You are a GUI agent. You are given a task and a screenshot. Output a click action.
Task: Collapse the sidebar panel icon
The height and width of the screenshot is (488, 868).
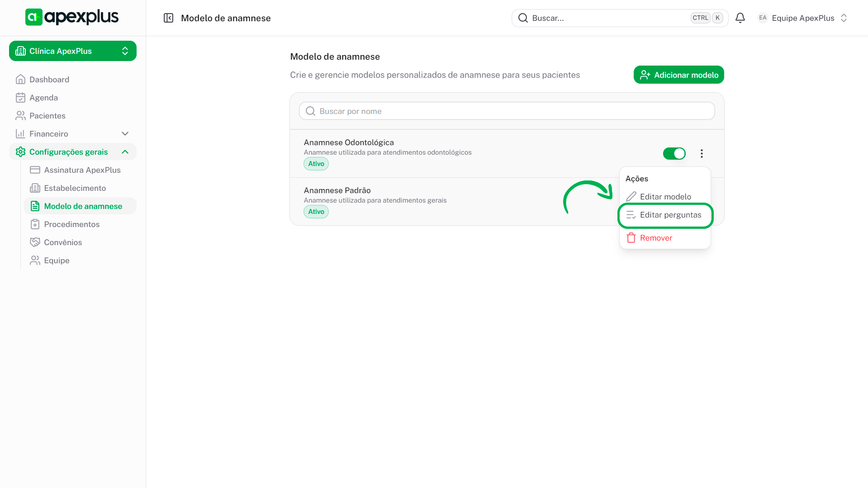168,18
